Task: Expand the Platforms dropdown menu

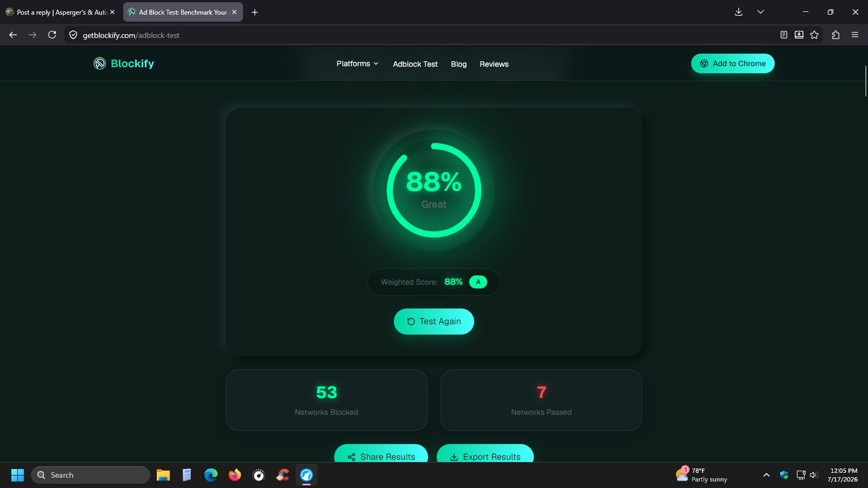Action: tap(358, 63)
